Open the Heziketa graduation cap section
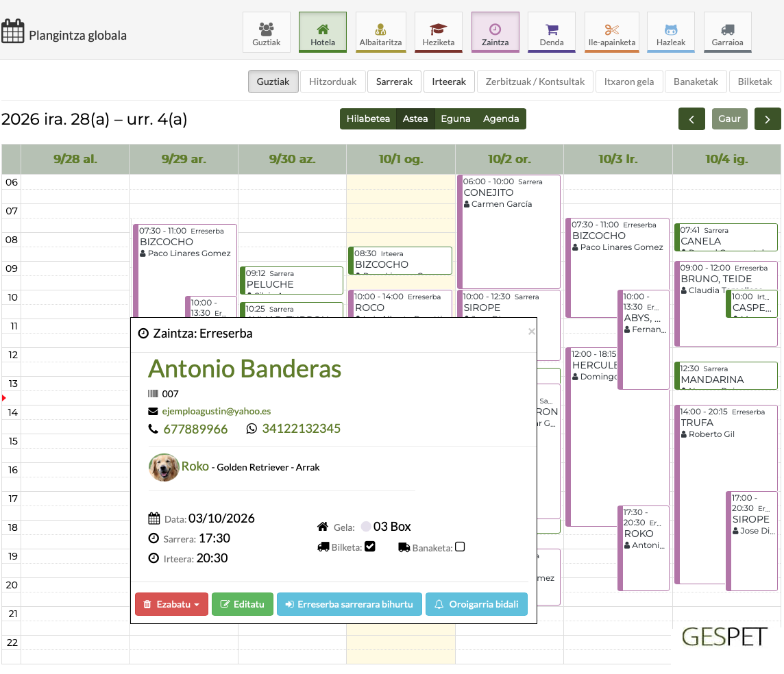This screenshot has width=784, height=674. (438, 32)
